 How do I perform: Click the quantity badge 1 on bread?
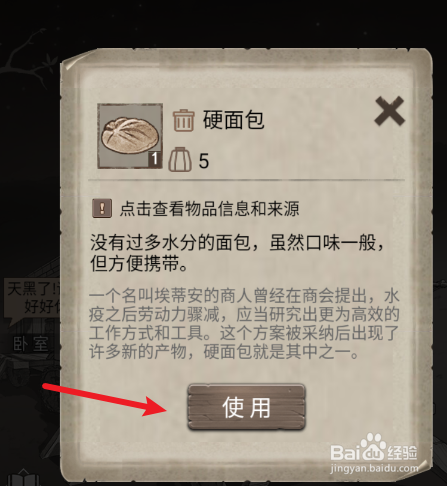click(155, 159)
